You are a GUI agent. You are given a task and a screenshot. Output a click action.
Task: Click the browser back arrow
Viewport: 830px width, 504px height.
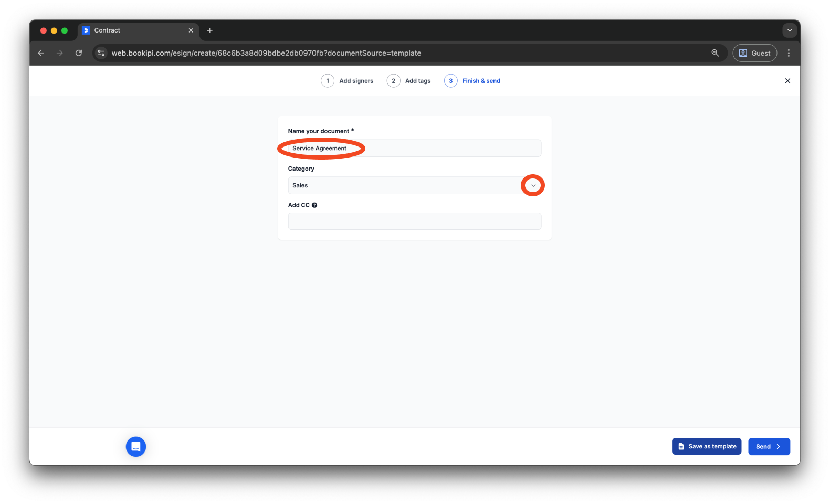pyautogui.click(x=41, y=53)
